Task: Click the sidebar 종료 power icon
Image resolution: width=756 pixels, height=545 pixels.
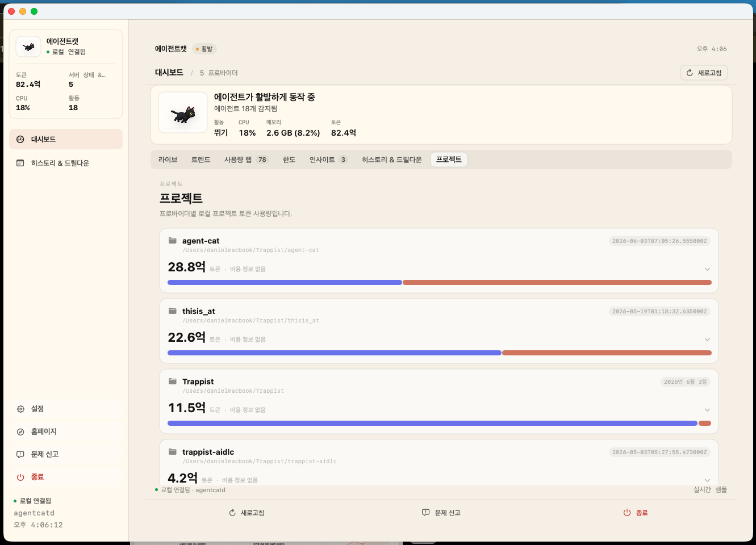Action: [x=20, y=477]
